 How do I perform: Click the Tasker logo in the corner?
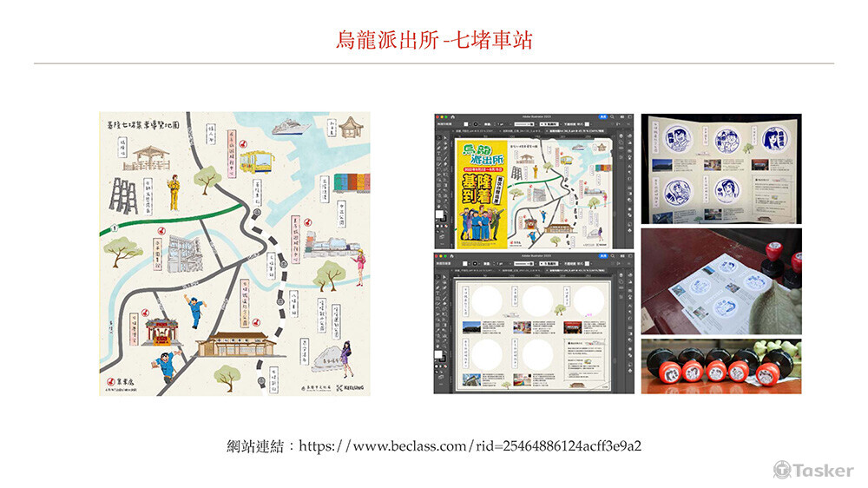tap(813, 470)
